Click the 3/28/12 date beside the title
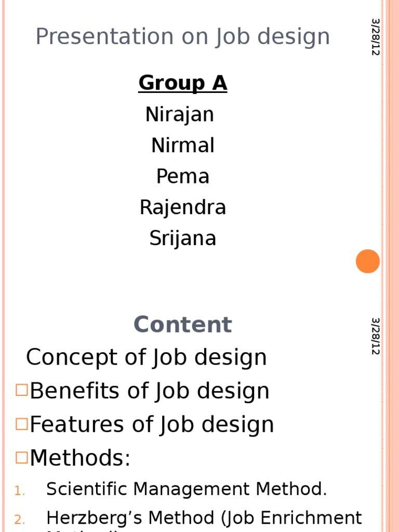Viewport: 399px width, 532px height. click(376, 37)
